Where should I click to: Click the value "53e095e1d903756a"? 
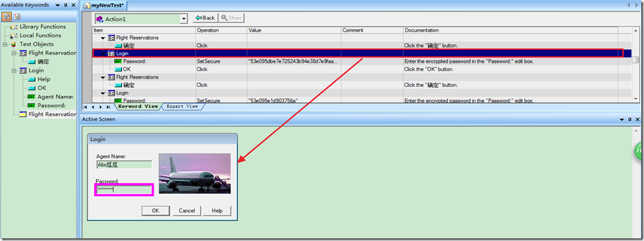[x=273, y=100]
